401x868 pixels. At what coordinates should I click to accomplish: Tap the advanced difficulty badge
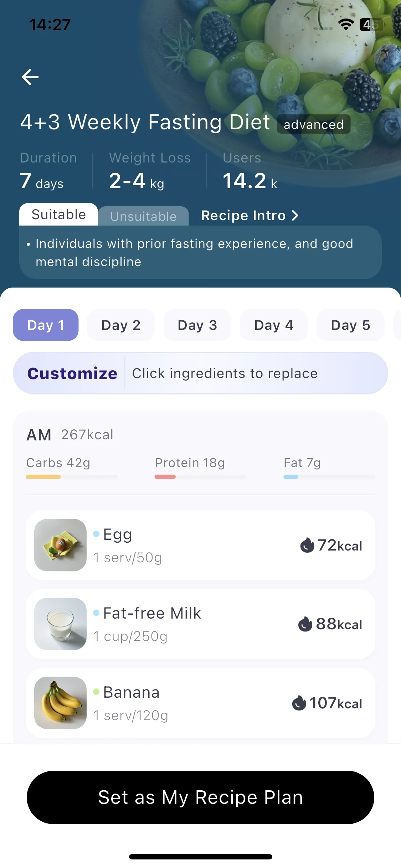click(314, 124)
